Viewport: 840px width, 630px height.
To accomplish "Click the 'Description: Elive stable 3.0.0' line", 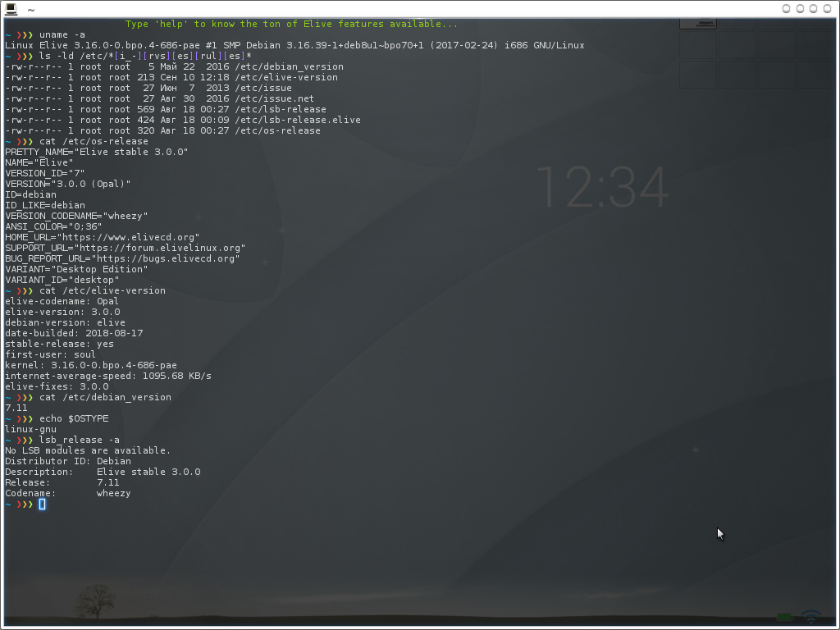I will (x=103, y=472).
